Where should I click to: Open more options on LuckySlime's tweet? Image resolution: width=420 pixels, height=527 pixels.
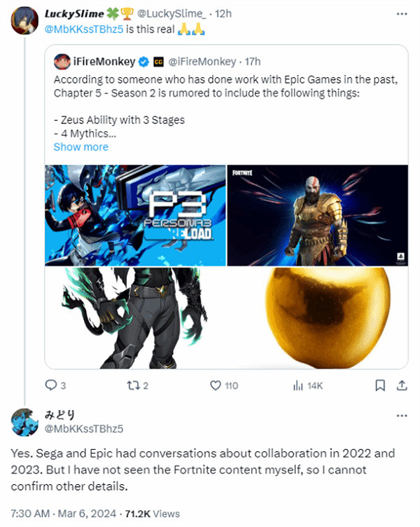pyautogui.click(x=400, y=13)
